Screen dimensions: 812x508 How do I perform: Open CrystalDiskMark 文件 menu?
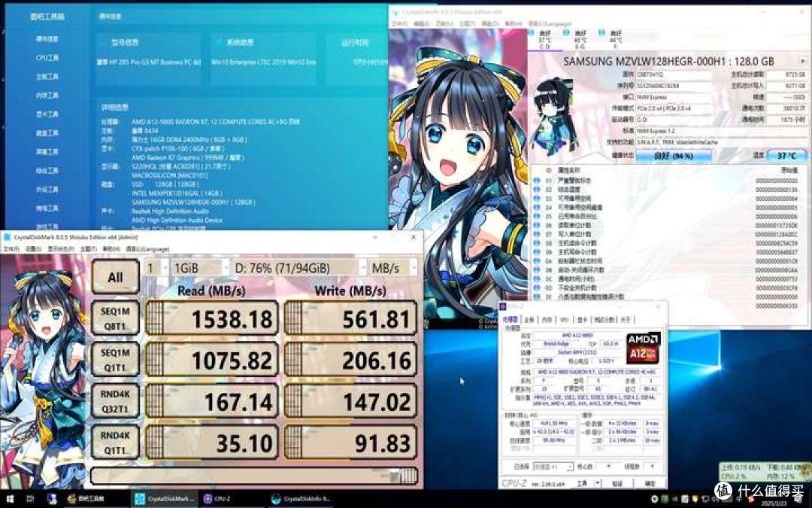(x=11, y=249)
